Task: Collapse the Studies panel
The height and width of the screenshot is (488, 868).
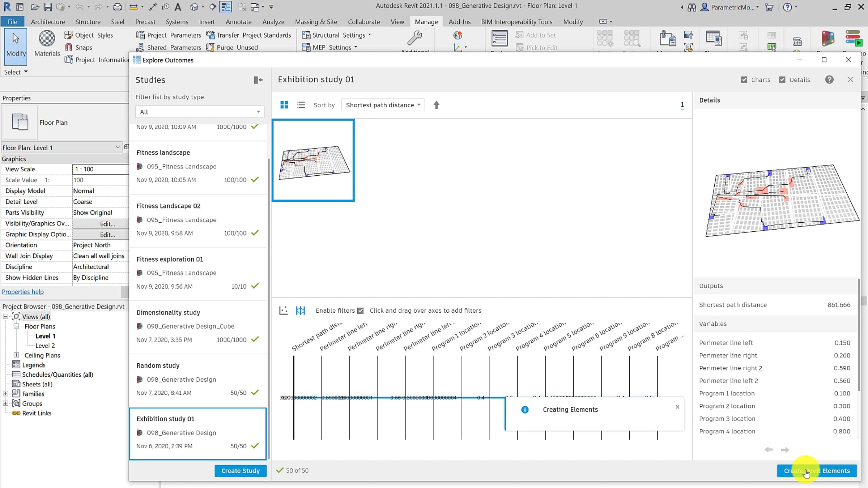Action: [258, 80]
